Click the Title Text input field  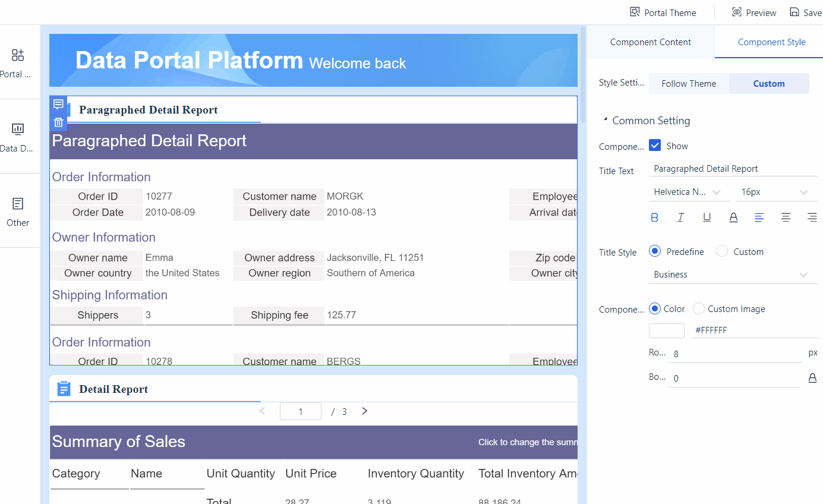(x=733, y=169)
